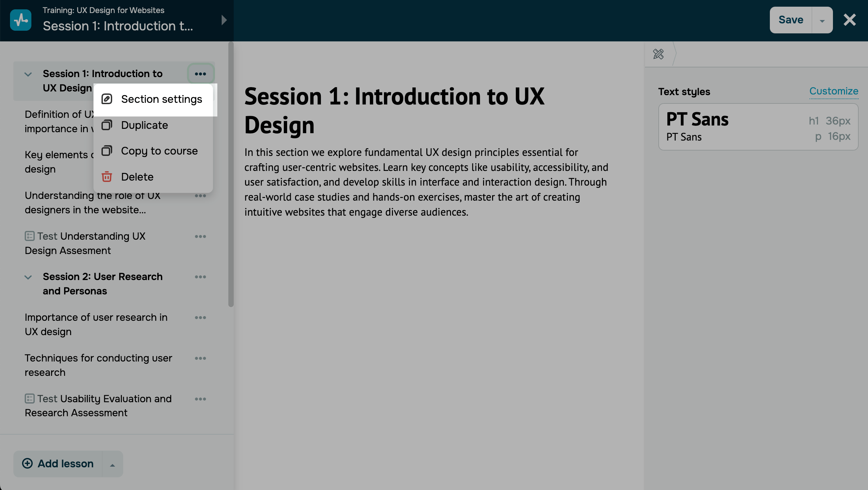This screenshot has width=868, height=490.
Task: Click the design tools icon in right panel
Action: point(658,54)
